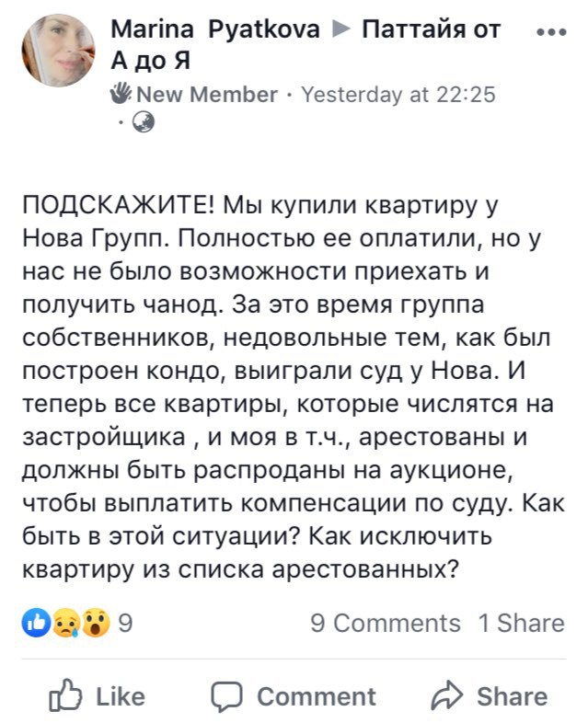Click the Share button label at bottom
Screen dimensions: 588x723
click(x=512, y=696)
